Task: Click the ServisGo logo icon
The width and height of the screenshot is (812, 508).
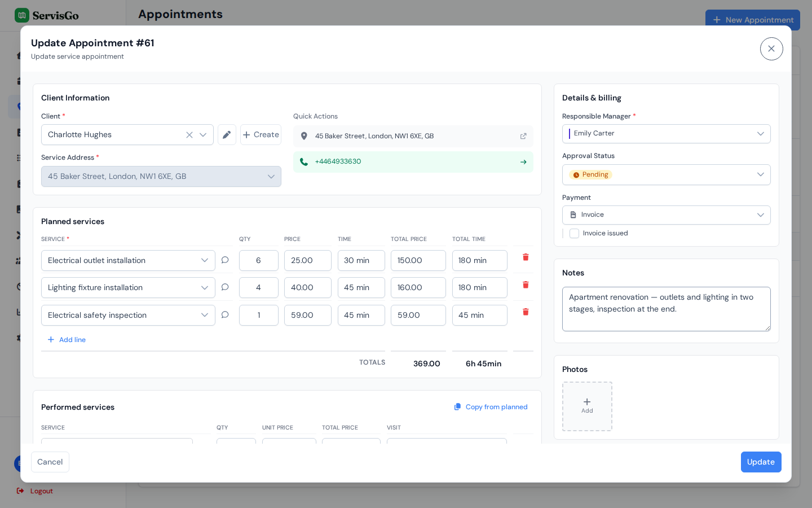Action: (22, 15)
